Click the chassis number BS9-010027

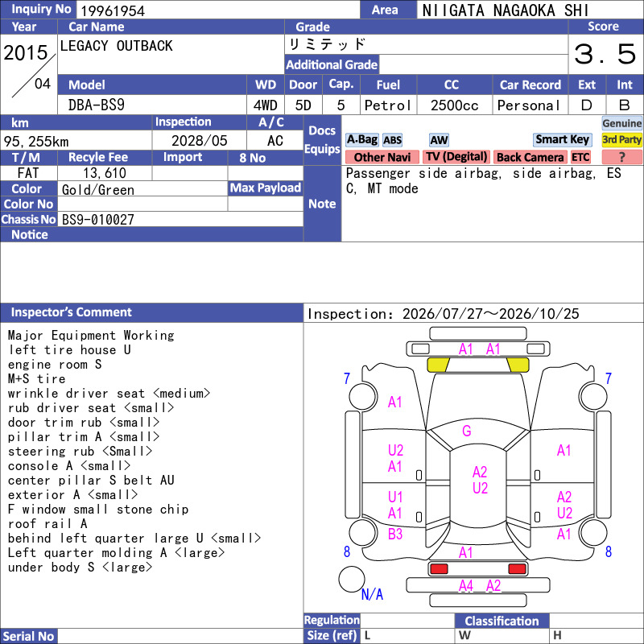coord(98,219)
